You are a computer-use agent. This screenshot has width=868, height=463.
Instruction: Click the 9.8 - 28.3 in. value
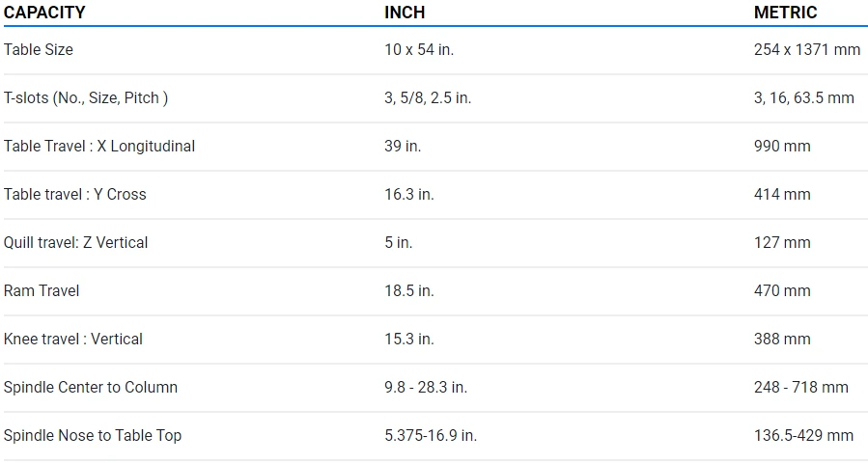pos(426,387)
